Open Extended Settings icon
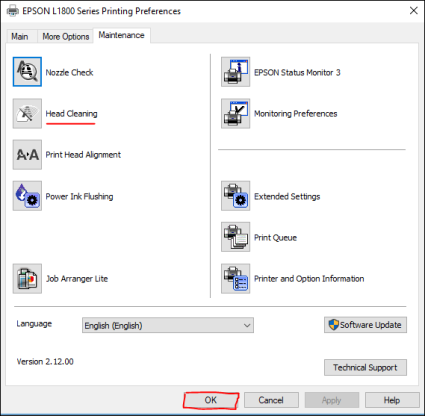The height and width of the screenshot is (416, 425). (x=236, y=196)
